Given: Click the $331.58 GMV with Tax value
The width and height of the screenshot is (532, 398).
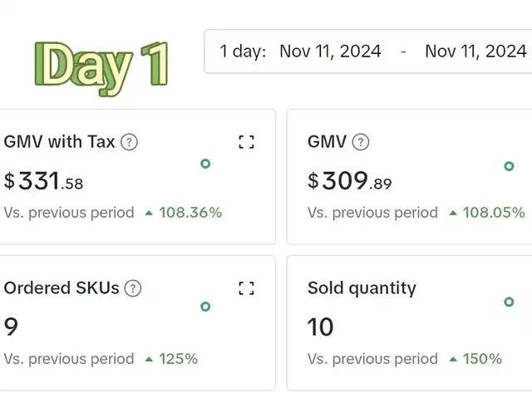Looking at the screenshot, I should tap(43, 180).
